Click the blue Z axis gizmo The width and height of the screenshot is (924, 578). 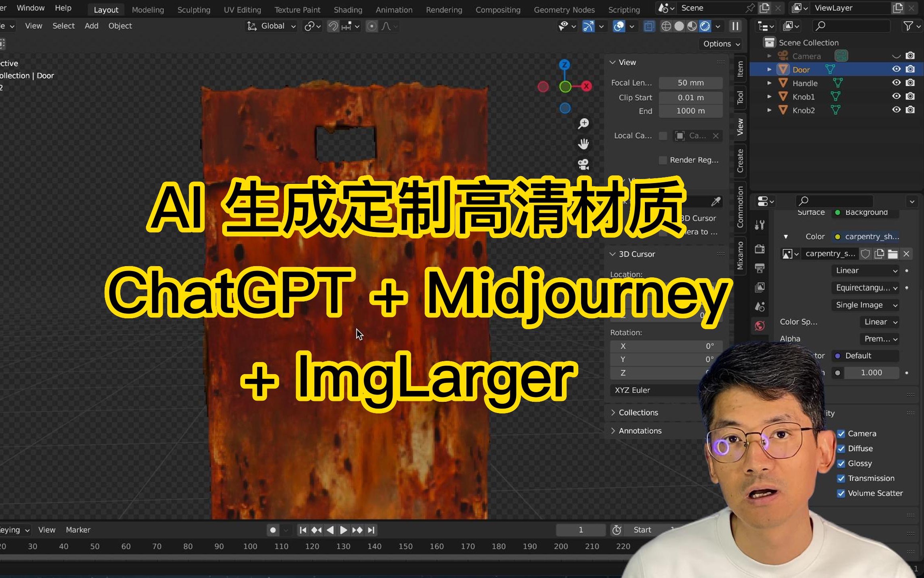click(565, 65)
